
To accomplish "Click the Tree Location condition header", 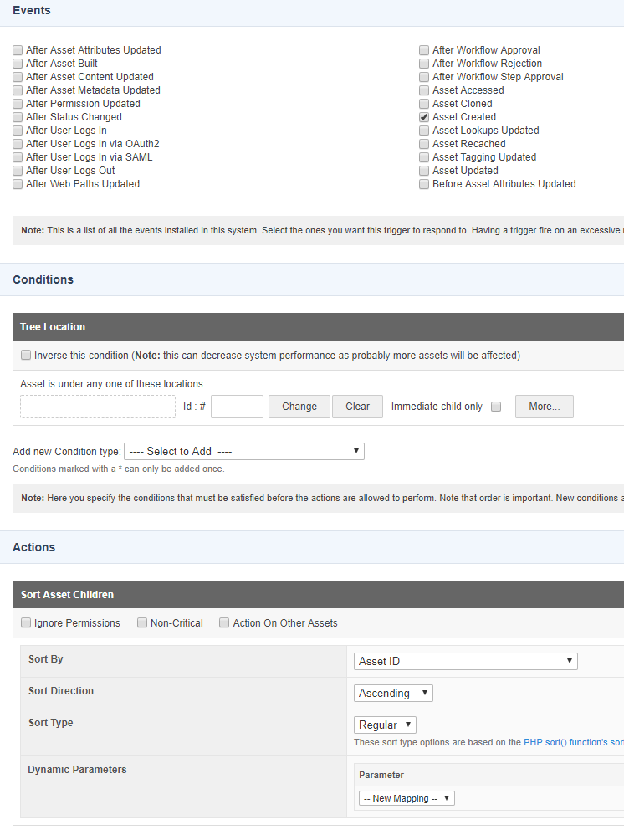I will coord(318,327).
